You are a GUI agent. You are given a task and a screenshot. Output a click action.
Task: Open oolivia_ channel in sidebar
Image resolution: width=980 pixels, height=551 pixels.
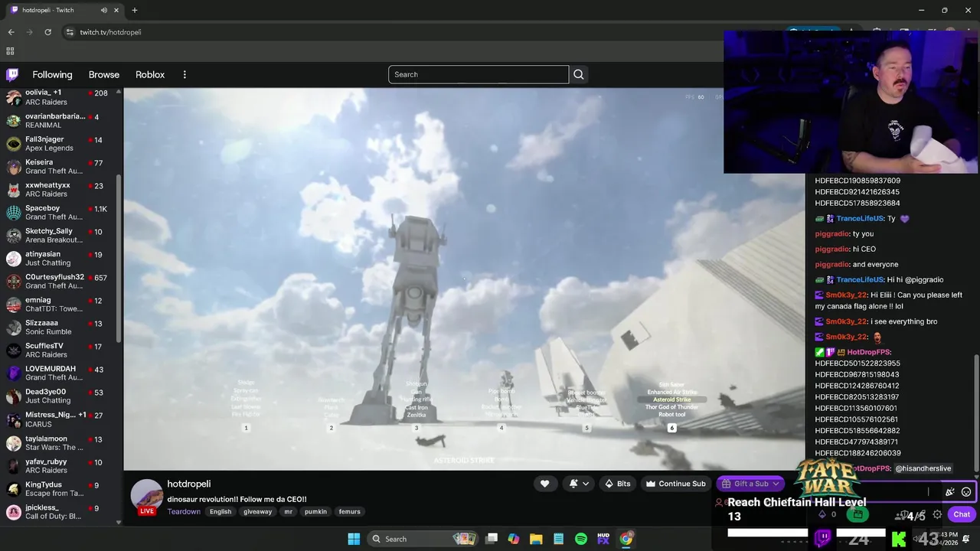[61, 97]
